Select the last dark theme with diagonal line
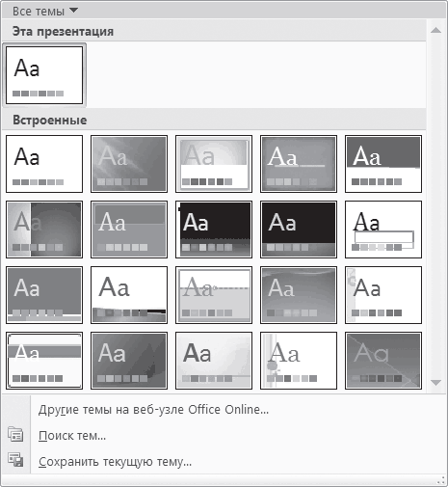 click(x=383, y=361)
